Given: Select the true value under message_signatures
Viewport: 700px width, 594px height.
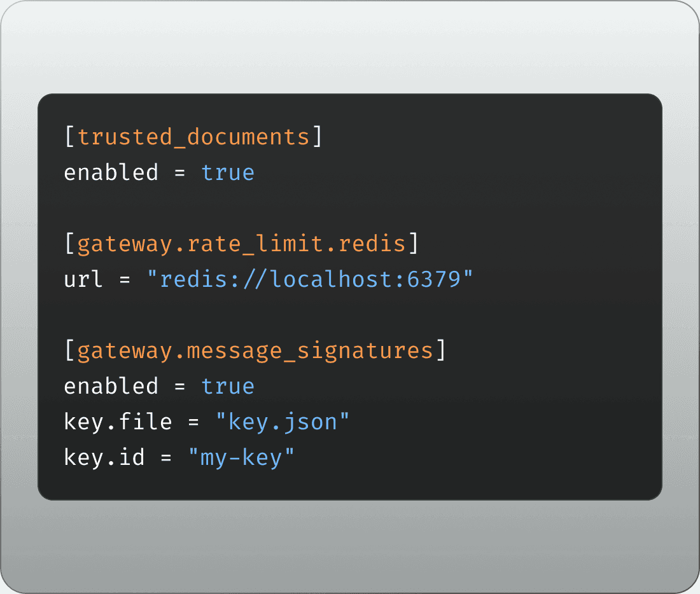Looking at the screenshot, I should 228,386.
